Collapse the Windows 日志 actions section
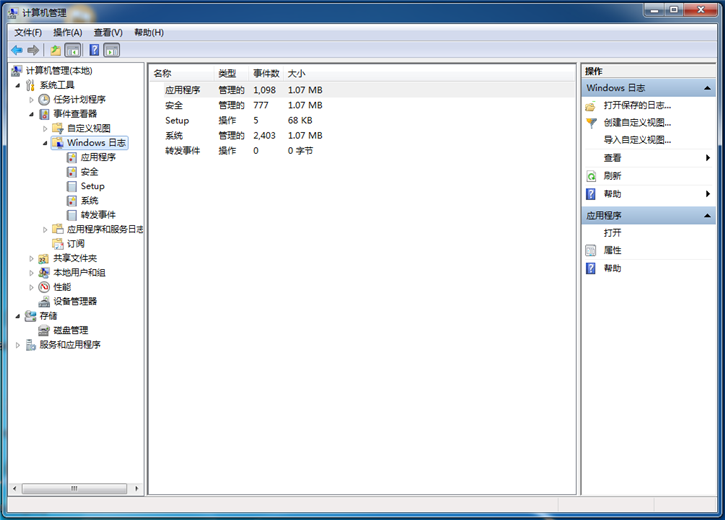Viewport: 725px width, 520px height. [708, 88]
